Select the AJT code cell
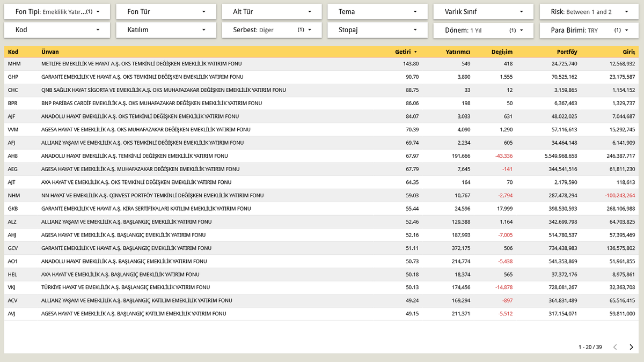644x362 pixels. coord(12,182)
